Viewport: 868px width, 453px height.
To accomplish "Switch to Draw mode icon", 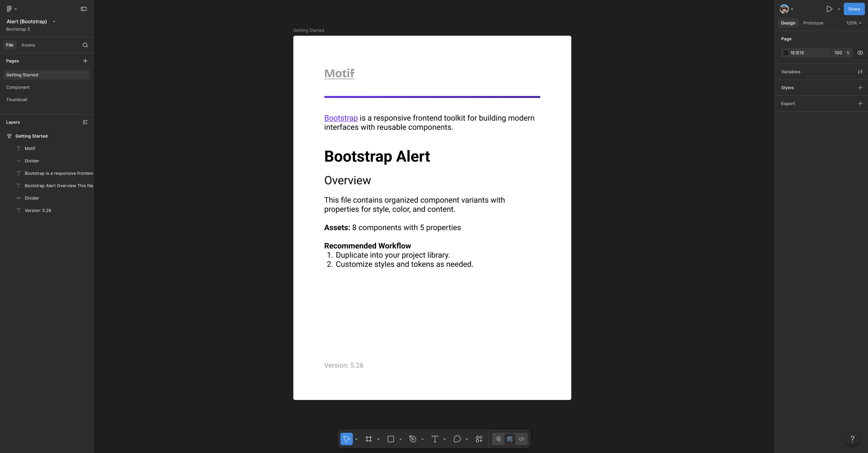I will 498,439.
